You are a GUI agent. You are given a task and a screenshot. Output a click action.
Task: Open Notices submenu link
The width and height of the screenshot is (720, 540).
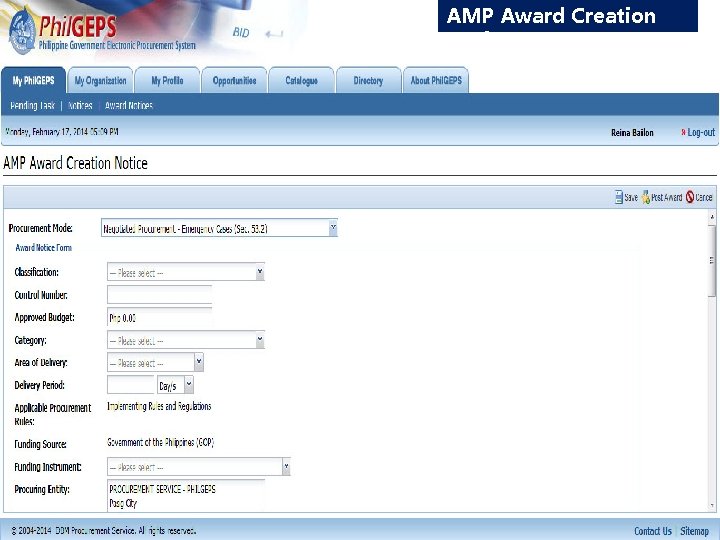point(80,106)
